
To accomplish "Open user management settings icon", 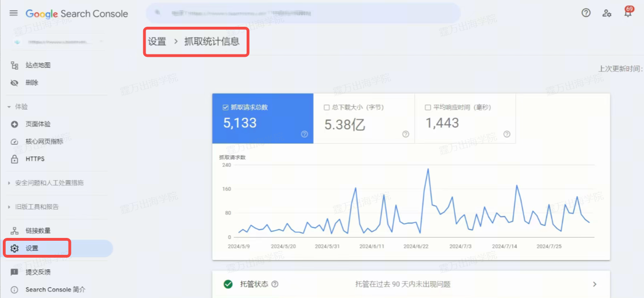I will pos(607,13).
